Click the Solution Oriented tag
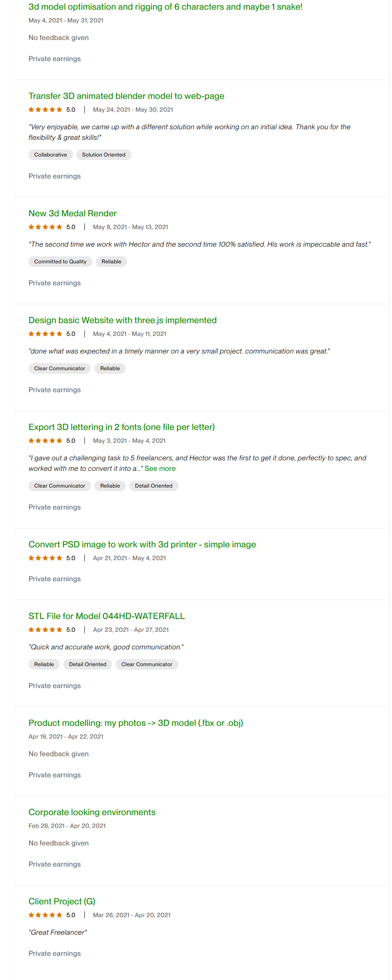This screenshot has height=980, width=392. click(104, 155)
